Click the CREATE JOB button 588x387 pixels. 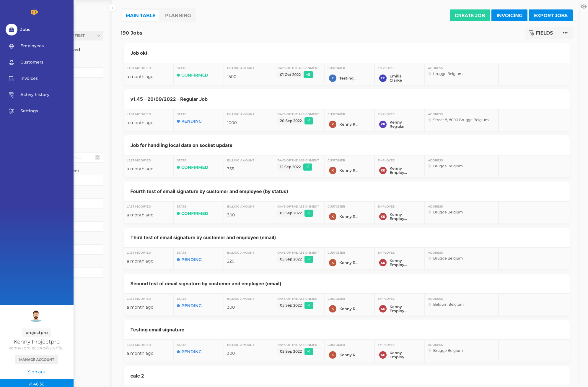(x=470, y=15)
